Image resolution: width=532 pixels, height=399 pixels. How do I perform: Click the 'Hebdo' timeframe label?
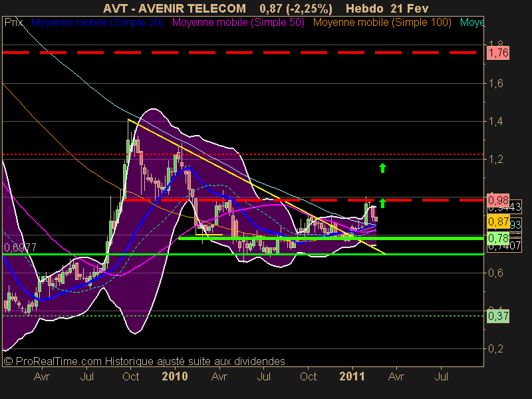pos(365,8)
